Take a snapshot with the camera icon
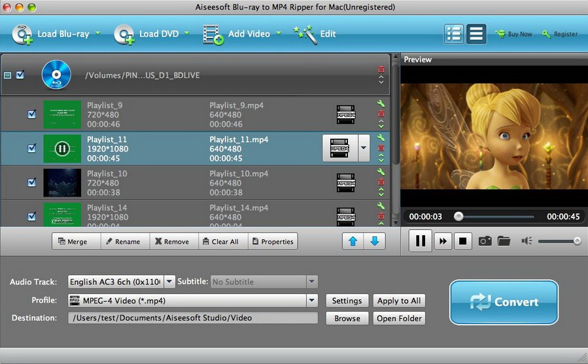 point(485,241)
